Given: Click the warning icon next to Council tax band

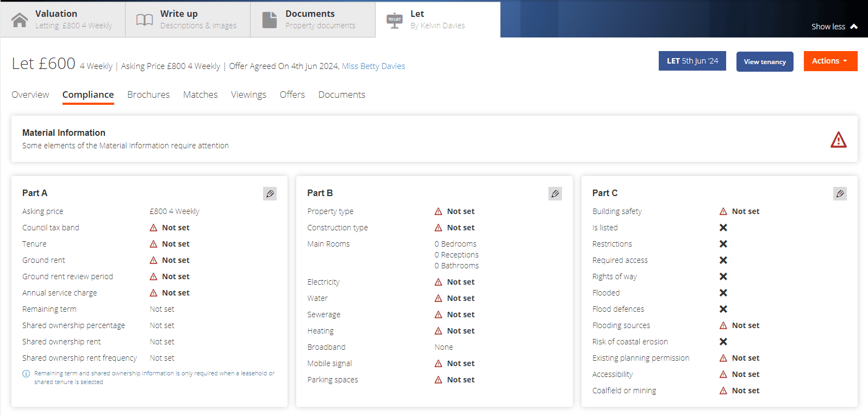Looking at the screenshot, I should [x=154, y=228].
